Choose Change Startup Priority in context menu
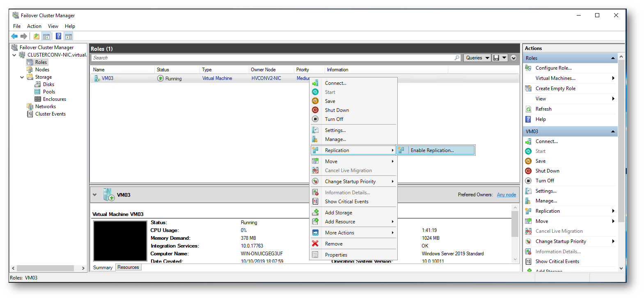 [353, 182]
